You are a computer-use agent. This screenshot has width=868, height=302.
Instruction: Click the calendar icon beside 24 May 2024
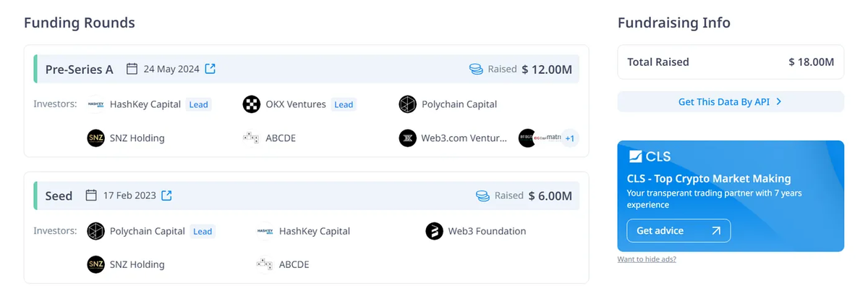pyautogui.click(x=132, y=69)
